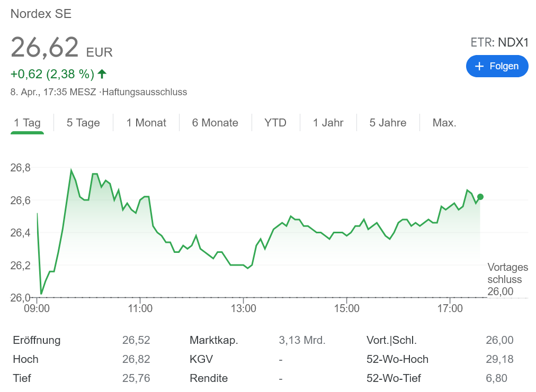Image resolution: width=536 pixels, height=392 pixels.
Task: Click the green up arrow beside percentage change
Action: [102, 74]
